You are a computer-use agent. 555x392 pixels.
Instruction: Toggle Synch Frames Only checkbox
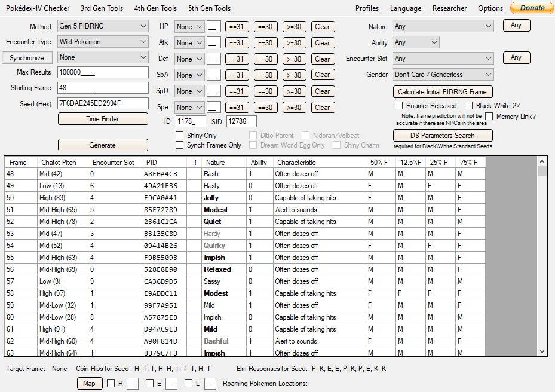(x=180, y=145)
